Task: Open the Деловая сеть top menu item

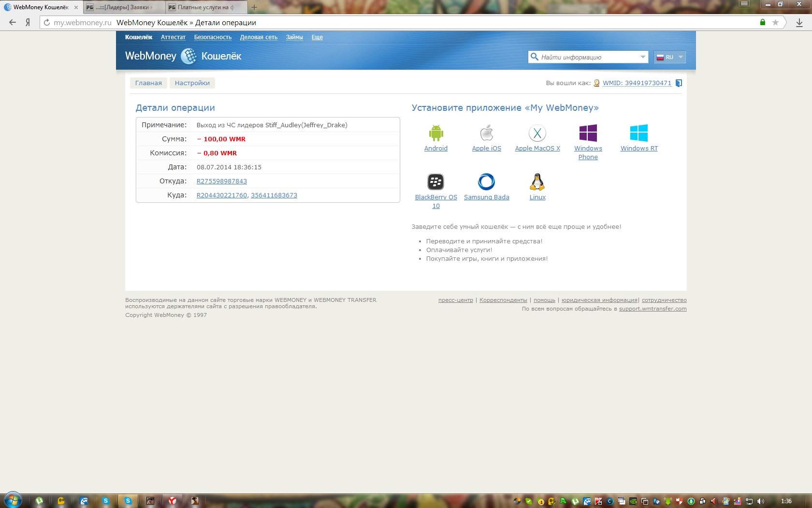Action: coord(259,37)
